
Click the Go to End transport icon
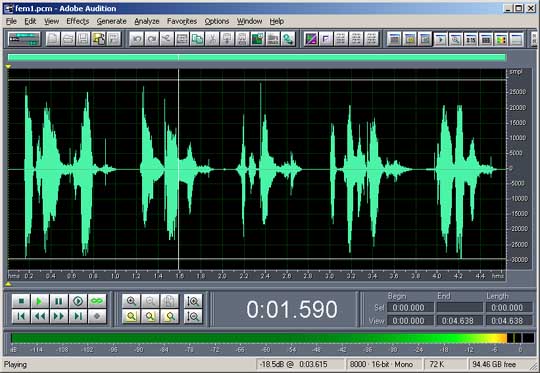point(78,316)
